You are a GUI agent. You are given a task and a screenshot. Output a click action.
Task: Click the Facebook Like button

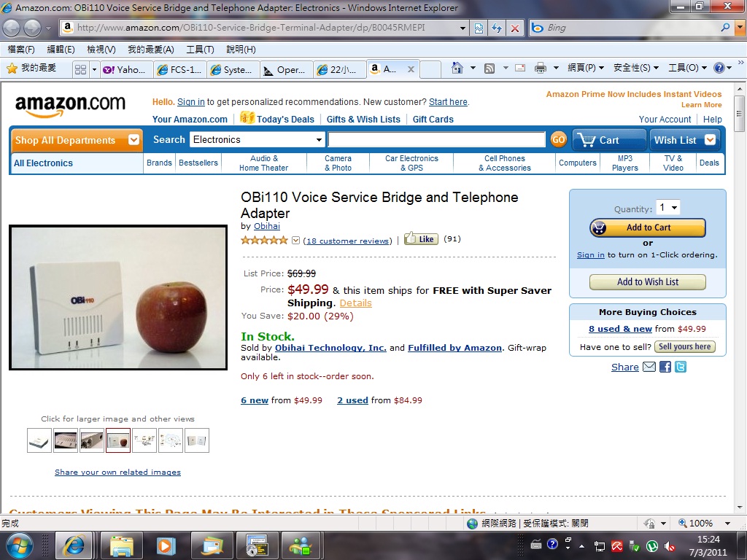(421, 239)
